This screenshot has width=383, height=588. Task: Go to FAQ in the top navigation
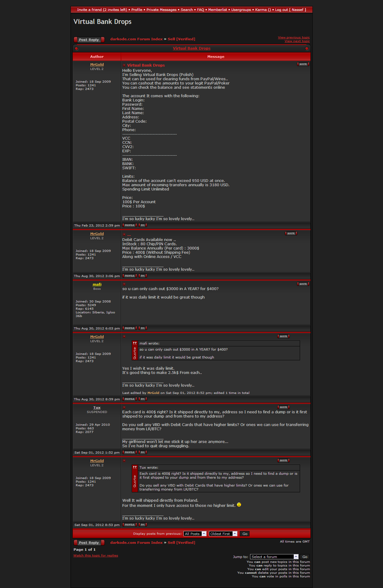pos(200,10)
